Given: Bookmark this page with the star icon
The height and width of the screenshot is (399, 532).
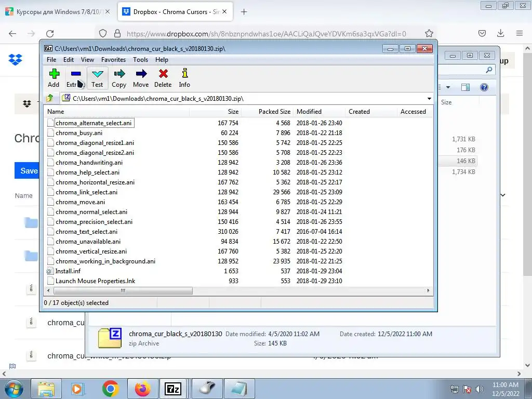Looking at the screenshot, I should tap(429, 33).
